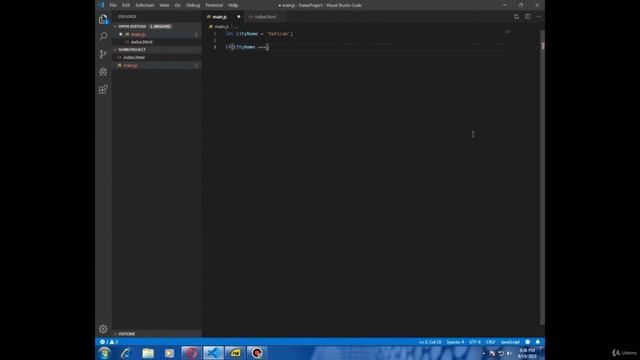The height and width of the screenshot is (360, 640).
Task: Open the Help menu
Action: (x=233, y=5)
